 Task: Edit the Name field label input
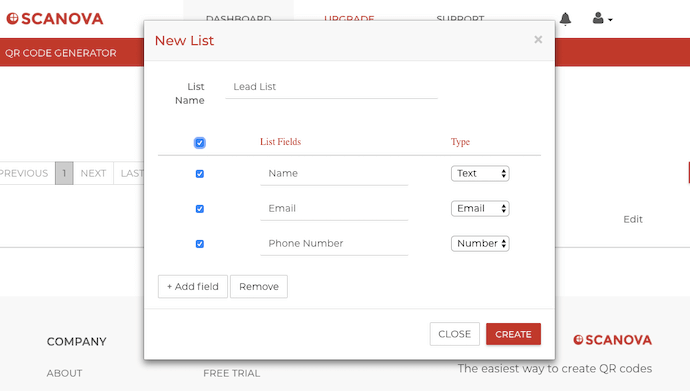pyautogui.click(x=334, y=174)
